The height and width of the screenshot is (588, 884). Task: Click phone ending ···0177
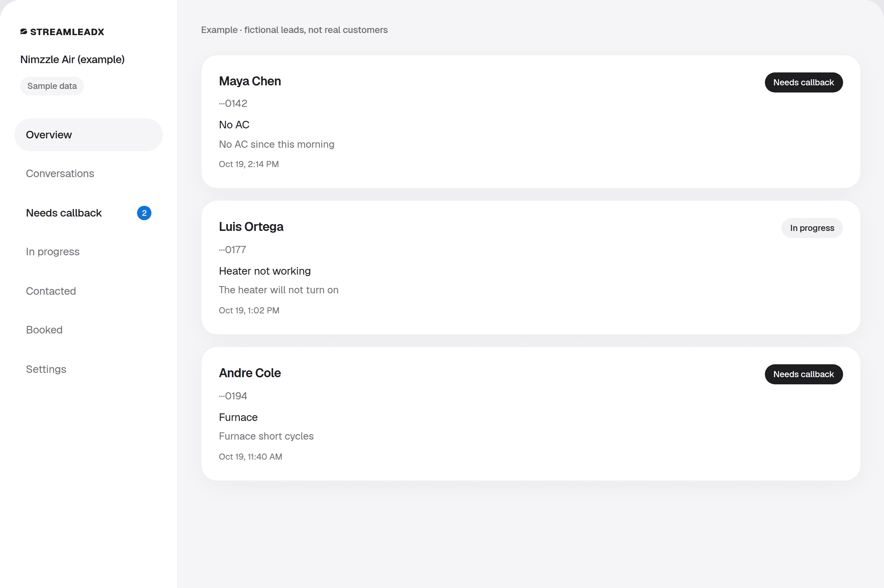232,250
